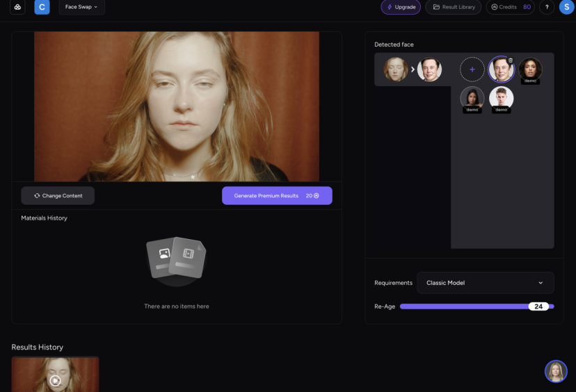Open the Face Swap dropdown menu
Screen dimensions: 576x392
(81, 7)
